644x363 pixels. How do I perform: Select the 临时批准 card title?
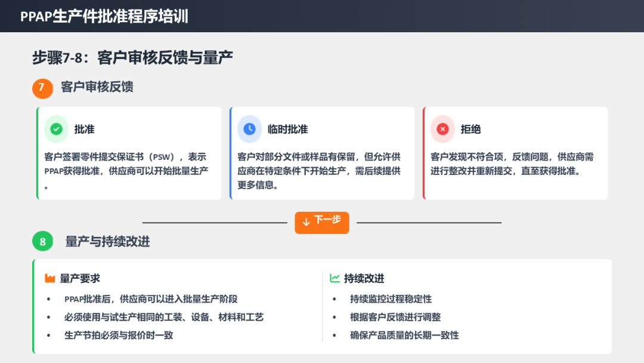pos(287,130)
